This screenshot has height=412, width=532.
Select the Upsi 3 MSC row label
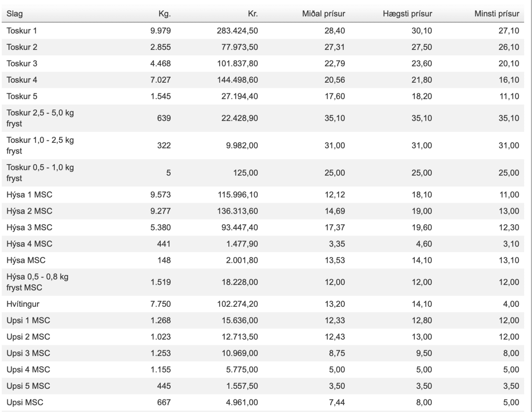[28, 353]
